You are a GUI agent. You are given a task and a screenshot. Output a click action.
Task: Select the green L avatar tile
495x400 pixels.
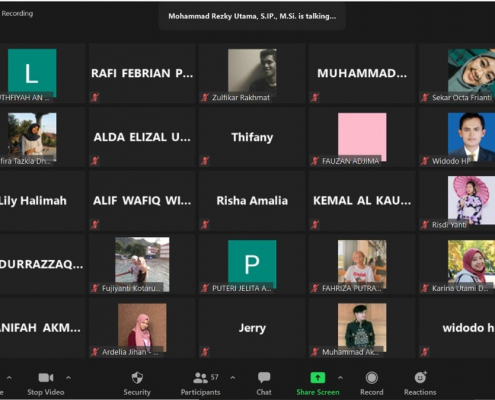pyautogui.click(x=32, y=73)
